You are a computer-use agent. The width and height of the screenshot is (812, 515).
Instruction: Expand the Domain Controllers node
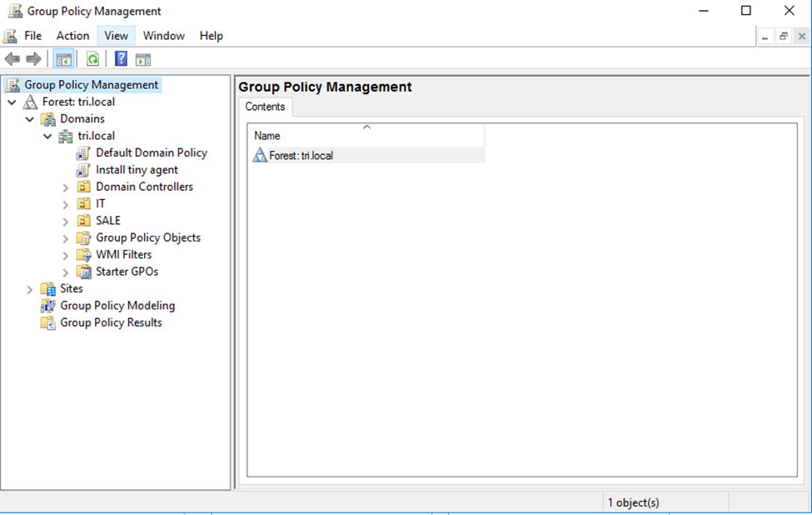point(66,187)
